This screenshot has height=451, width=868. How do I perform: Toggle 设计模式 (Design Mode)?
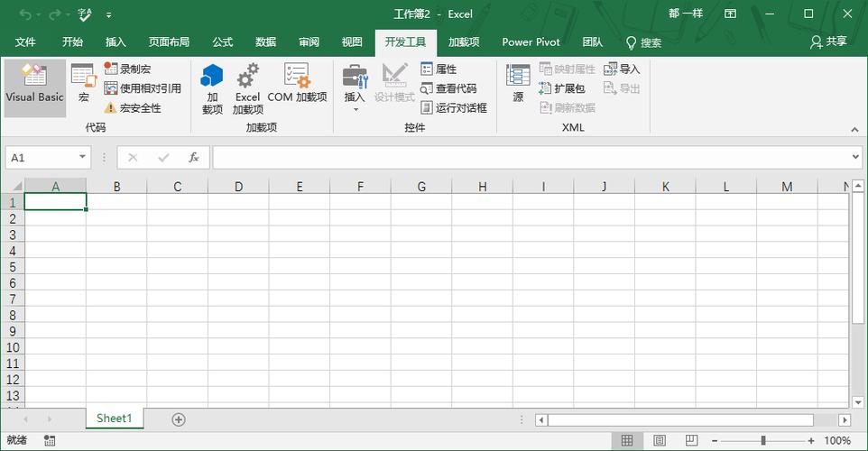click(394, 83)
